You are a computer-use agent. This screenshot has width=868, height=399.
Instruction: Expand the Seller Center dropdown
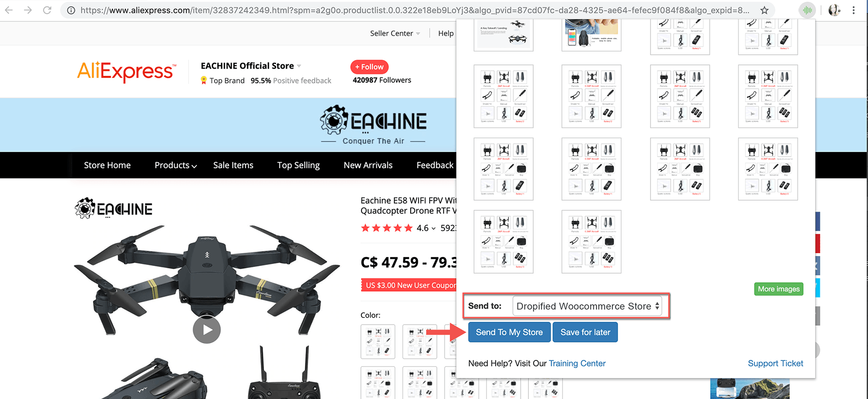pos(418,33)
